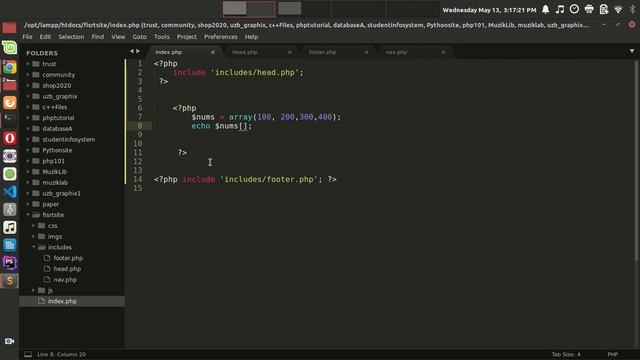Place cursor in echo $nums[] line
Screen dimensions: 640x360
pos(222,126)
